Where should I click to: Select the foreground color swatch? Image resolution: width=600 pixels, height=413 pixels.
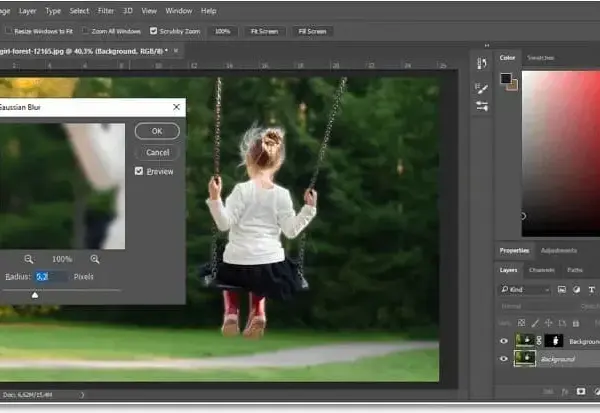(506, 78)
